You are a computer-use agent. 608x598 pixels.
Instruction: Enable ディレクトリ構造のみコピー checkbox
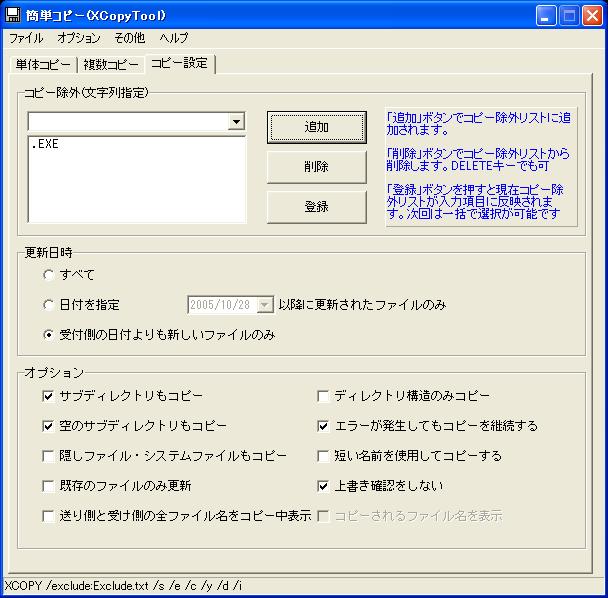click(x=323, y=396)
